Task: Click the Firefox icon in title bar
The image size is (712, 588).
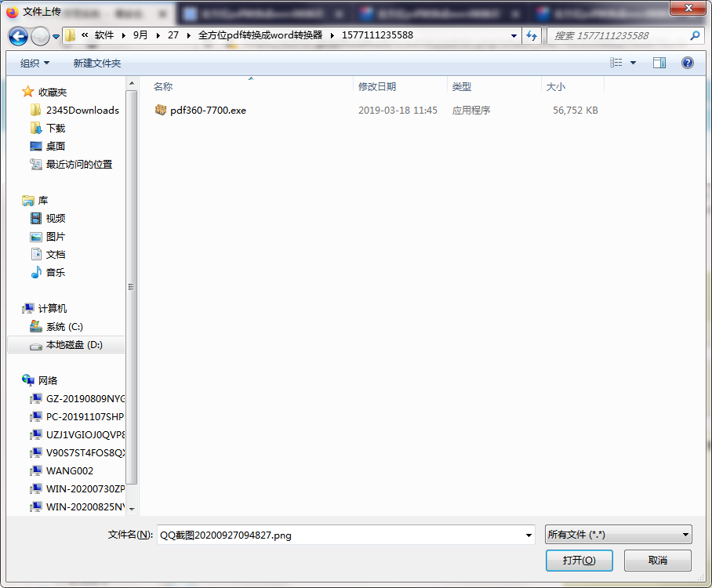Action: [x=13, y=12]
